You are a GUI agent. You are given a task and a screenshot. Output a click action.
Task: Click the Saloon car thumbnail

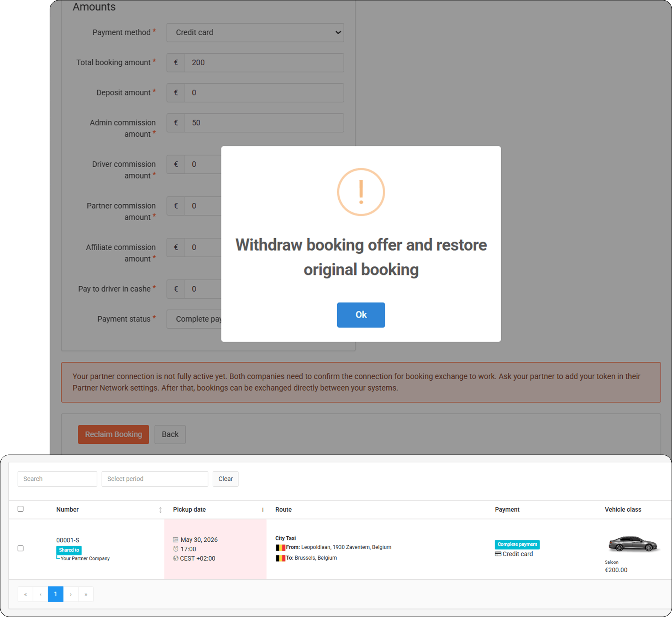(x=632, y=544)
